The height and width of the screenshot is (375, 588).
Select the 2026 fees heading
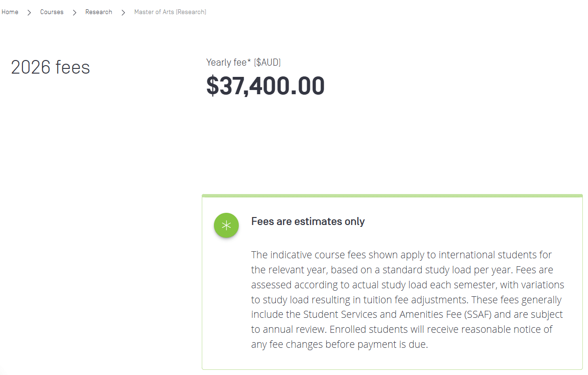coord(50,67)
